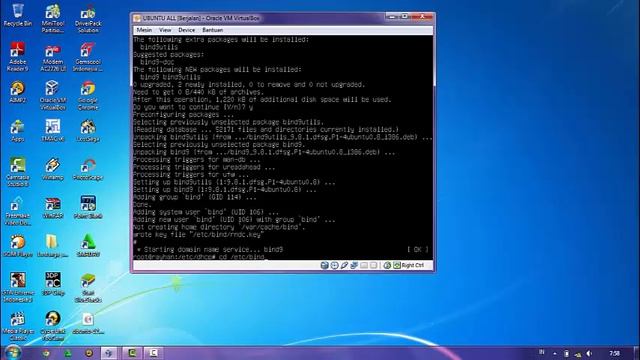Select the MiniTool Partition desktop shortcut
Viewport: 640px width, 360px height.
[x=53, y=18]
